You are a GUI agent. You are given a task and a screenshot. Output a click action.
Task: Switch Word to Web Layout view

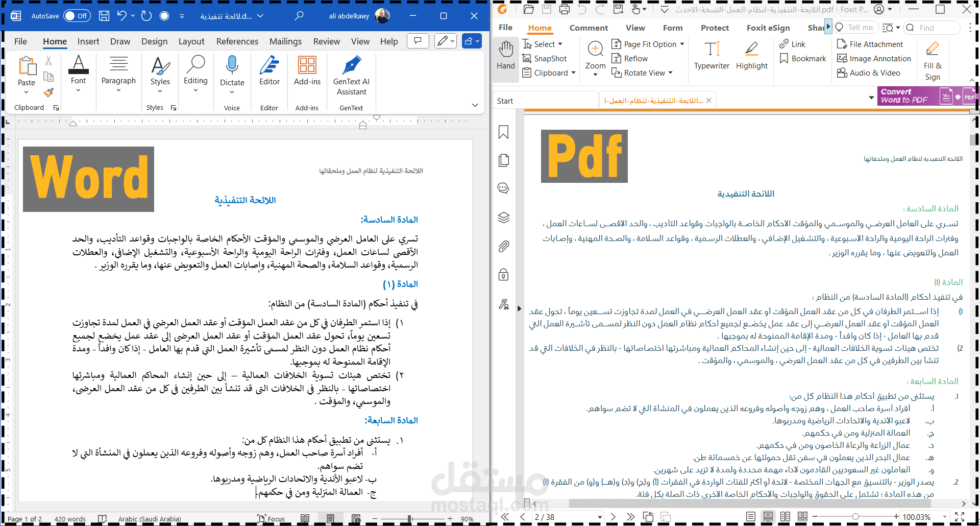[x=356, y=519]
